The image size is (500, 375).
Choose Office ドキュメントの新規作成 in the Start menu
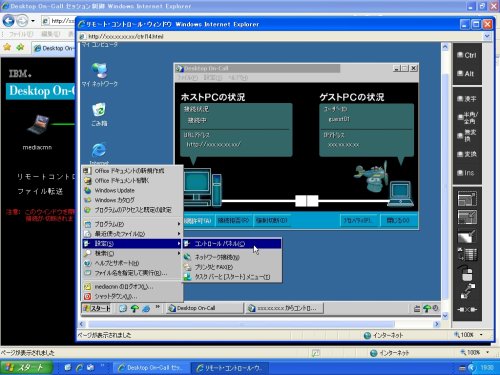coord(132,171)
